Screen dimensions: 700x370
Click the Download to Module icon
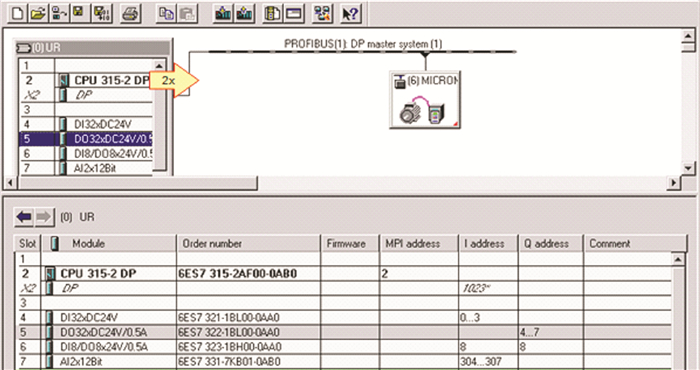click(x=223, y=14)
